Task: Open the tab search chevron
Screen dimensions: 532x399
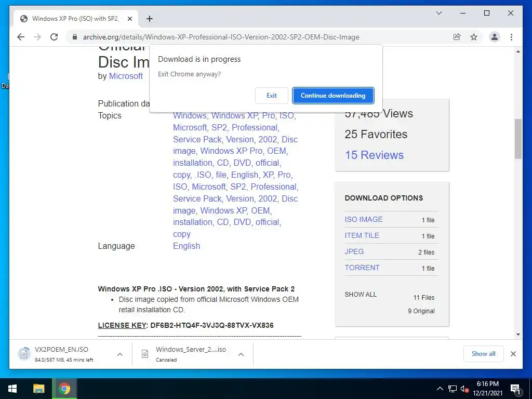Action: click(438, 13)
